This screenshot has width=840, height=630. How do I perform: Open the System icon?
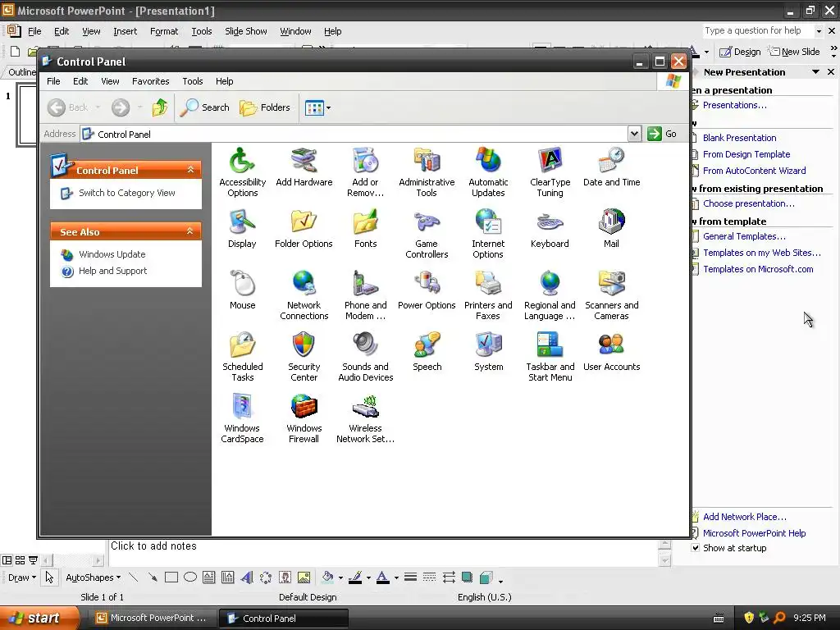tap(488, 351)
